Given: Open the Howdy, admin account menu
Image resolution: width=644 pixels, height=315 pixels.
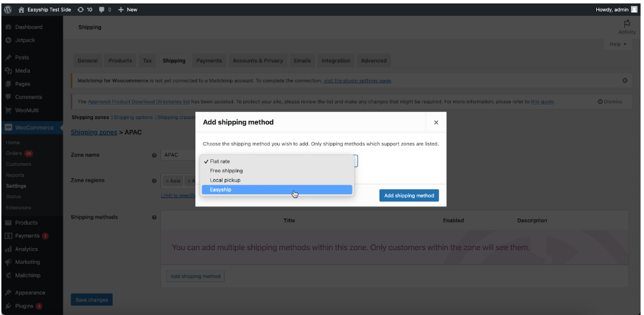Looking at the screenshot, I should coord(616,10).
